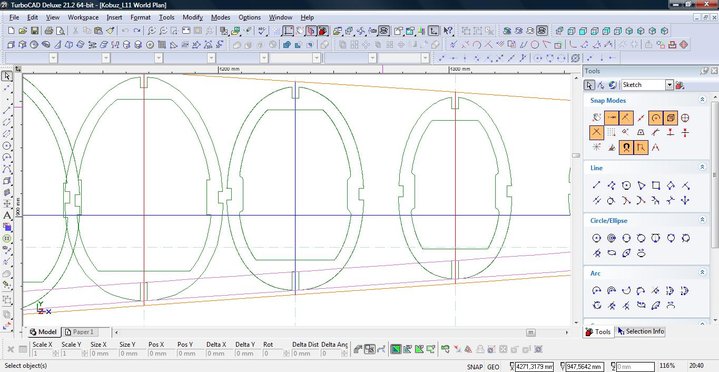Click the Save file icon

pos(34,31)
